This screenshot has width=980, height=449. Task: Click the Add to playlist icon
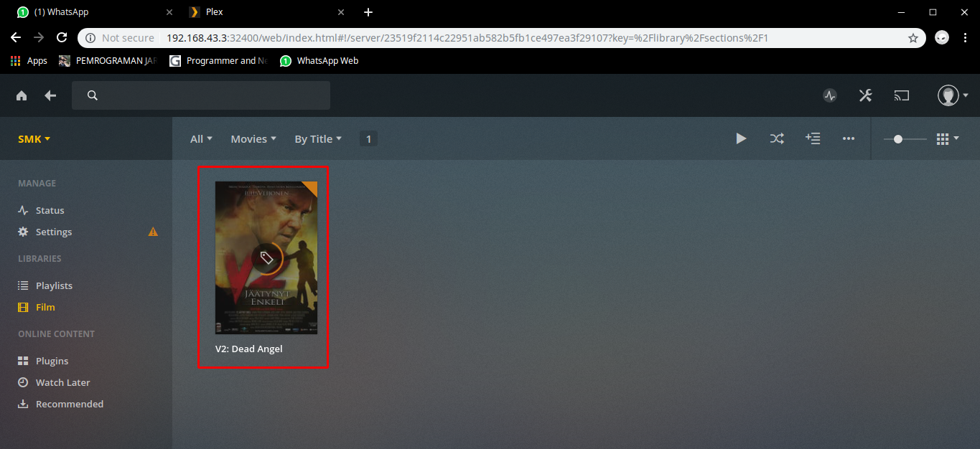(x=813, y=138)
